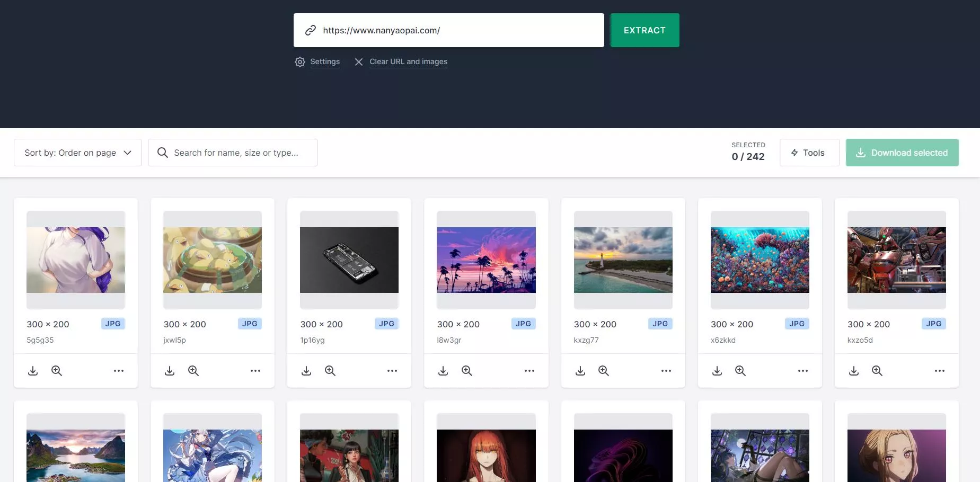Image resolution: width=980 pixels, height=482 pixels.
Task: Download the jxwl5p image
Action: click(170, 371)
